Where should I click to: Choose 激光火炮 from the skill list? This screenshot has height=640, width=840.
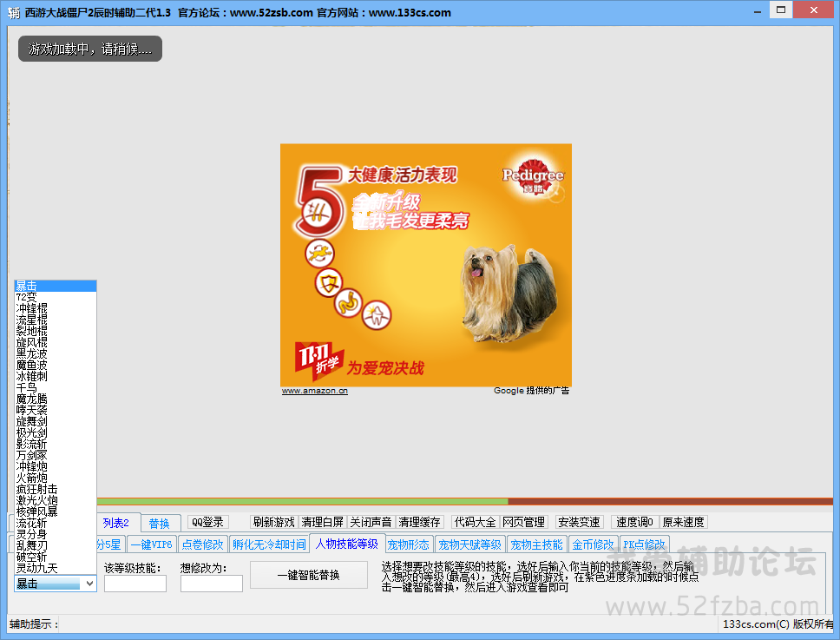(56, 500)
